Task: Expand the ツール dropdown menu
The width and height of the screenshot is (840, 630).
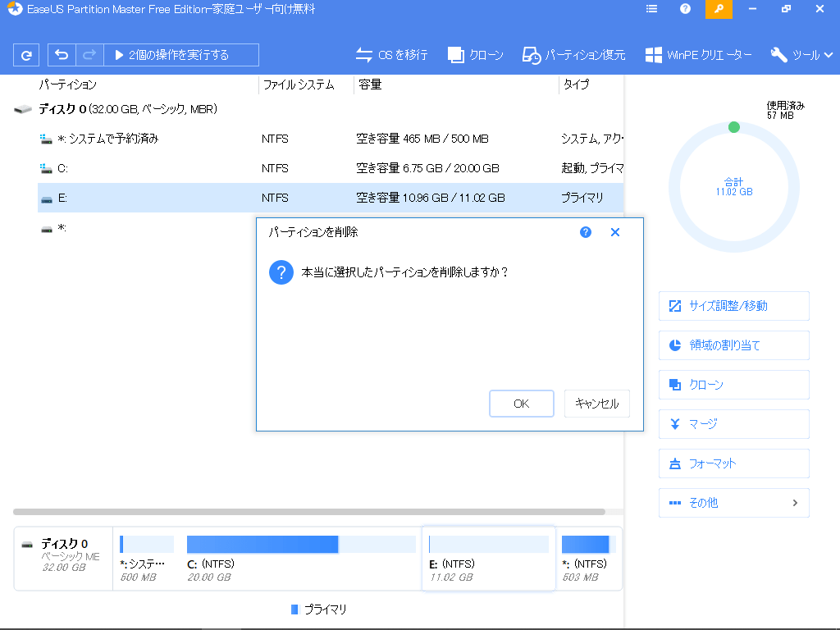Action: click(801, 55)
